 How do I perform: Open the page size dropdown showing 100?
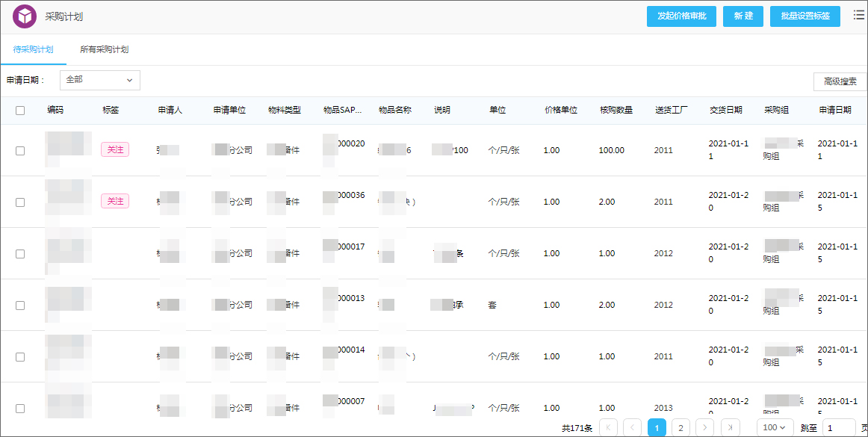pos(775,427)
